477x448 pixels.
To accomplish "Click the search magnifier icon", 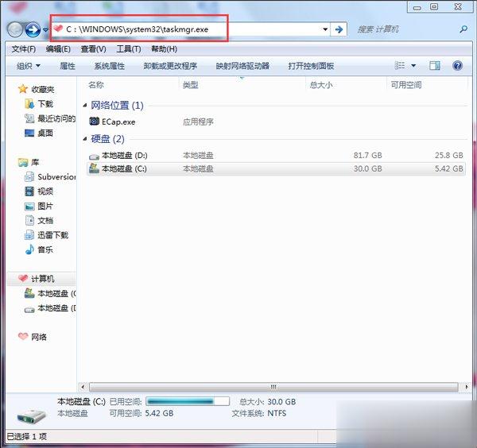I will (463, 29).
